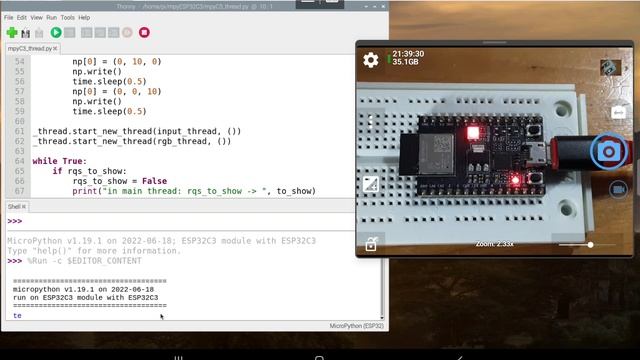The image size is (640, 360).
Task: Create a new file with the green plus icon
Action: click(12, 33)
